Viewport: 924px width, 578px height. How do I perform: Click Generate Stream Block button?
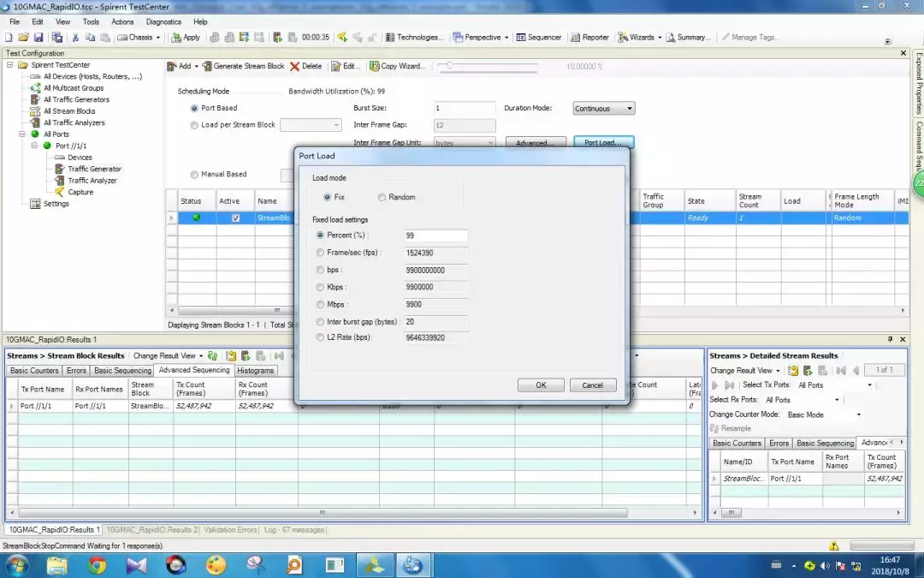click(x=243, y=66)
